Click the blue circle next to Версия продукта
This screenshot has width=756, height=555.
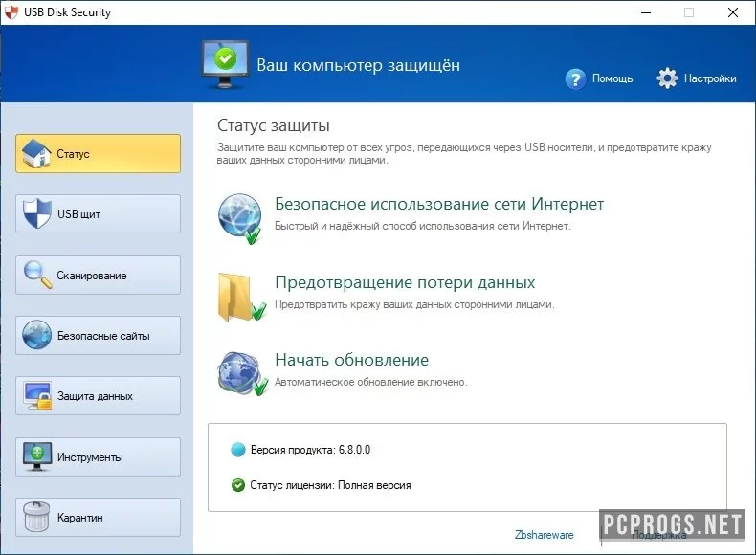(237, 450)
